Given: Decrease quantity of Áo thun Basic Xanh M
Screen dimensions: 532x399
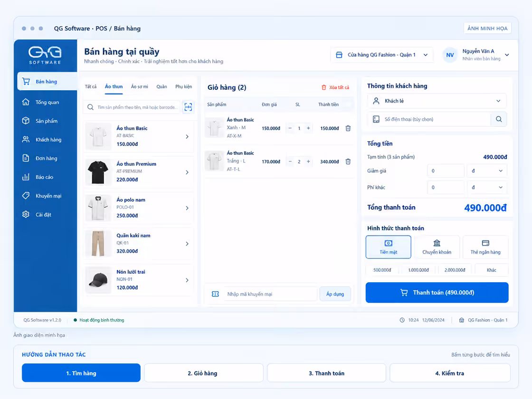Looking at the screenshot, I should (290, 128).
